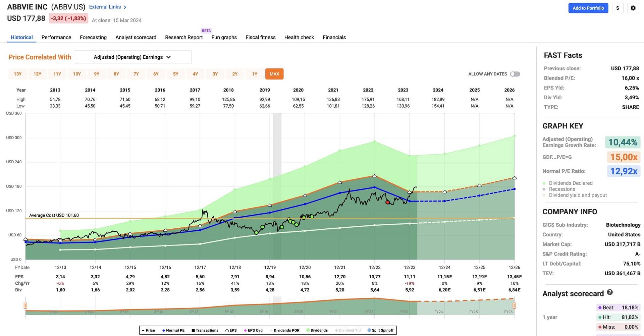The image size is (644, 336).
Task: Click External Links chevron arrow
Action: [125, 7]
